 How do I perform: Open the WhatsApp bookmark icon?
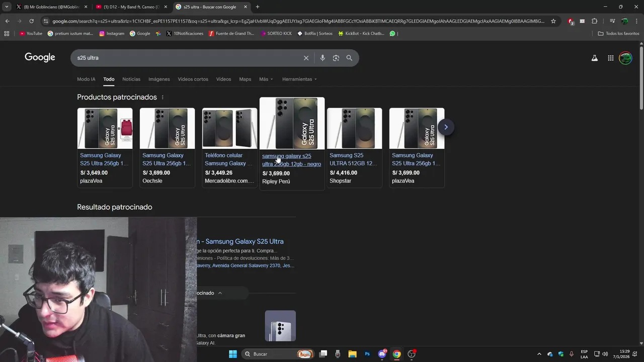(x=392, y=34)
